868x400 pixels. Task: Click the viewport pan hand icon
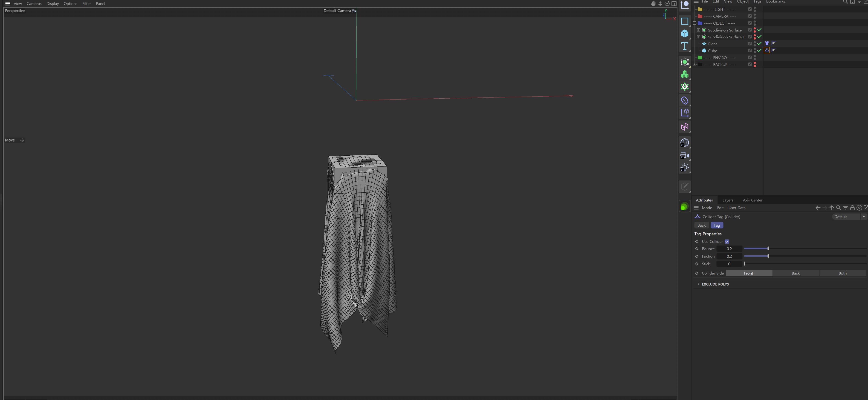pyautogui.click(x=653, y=4)
